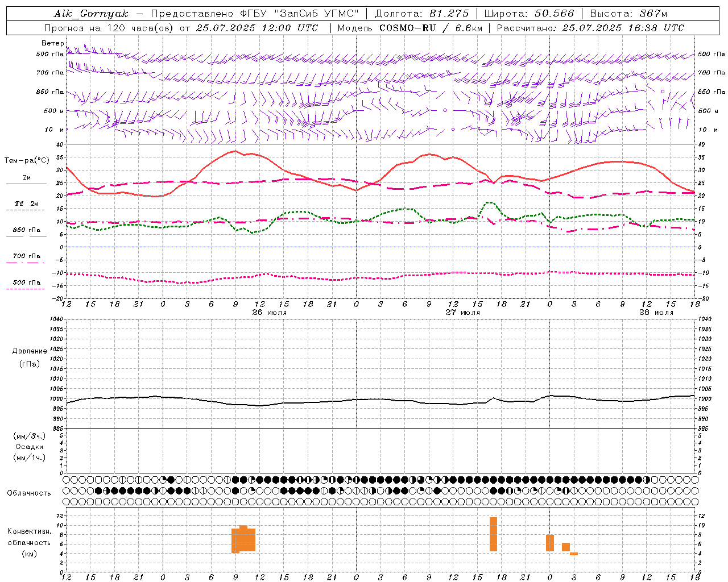Select the (км) unit under convective cloud label
Screen dimensions: 728x582
[x=30, y=553]
